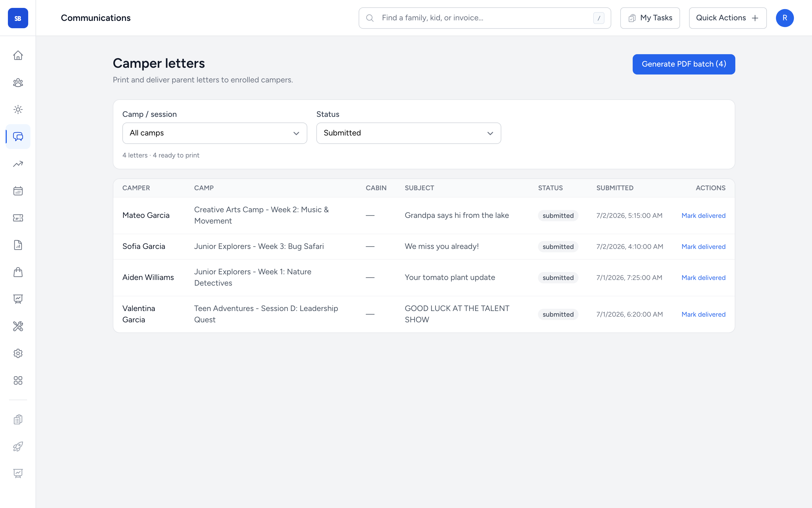Click camper name Valentina Garcia
Screen dimensions: 812x508
click(x=139, y=314)
